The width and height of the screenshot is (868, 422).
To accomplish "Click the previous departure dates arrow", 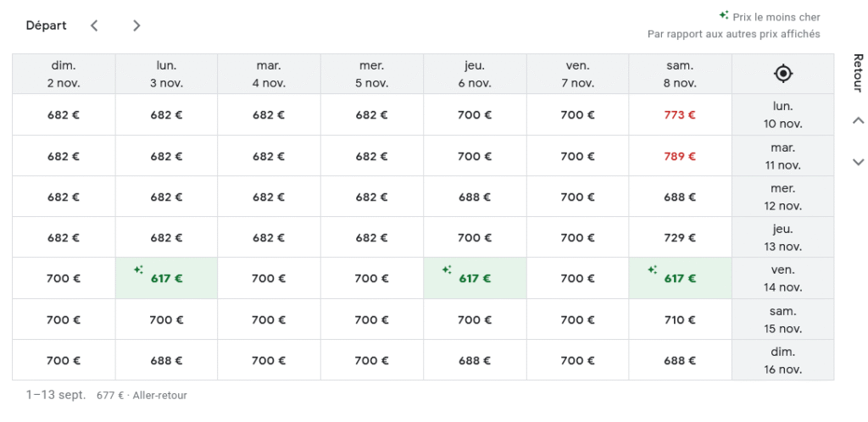I will pyautogui.click(x=95, y=25).
